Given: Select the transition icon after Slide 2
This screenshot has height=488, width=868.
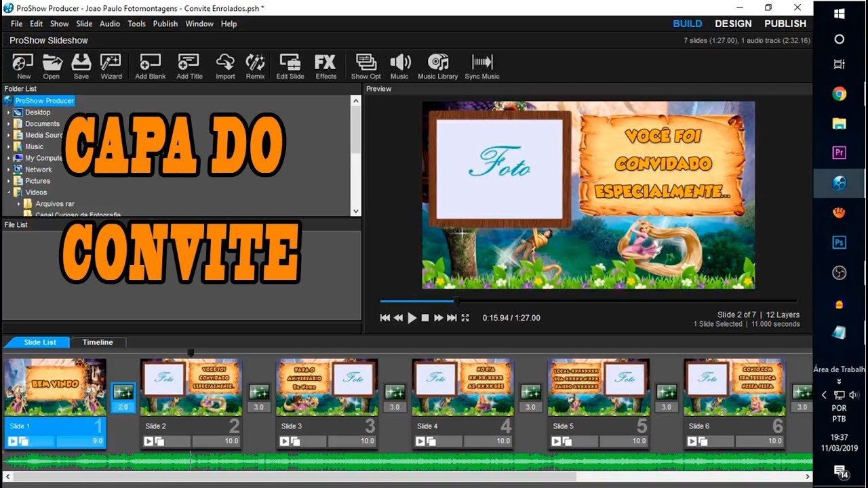Looking at the screenshot, I should (x=259, y=392).
